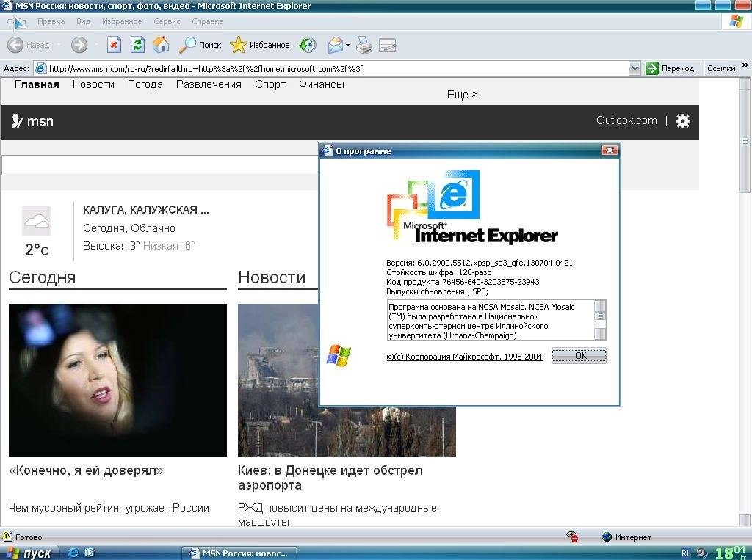Open «Конечно, я ей доверял» headline
This screenshot has height=560, width=752.
click(x=87, y=470)
